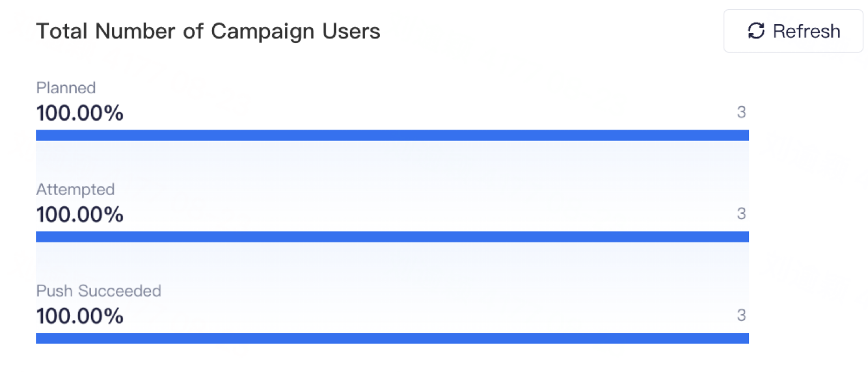The image size is (868, 372).
Task: Click the Planned 100.00% percentage value
Action: pyautogui.click(x=80, y=113)
